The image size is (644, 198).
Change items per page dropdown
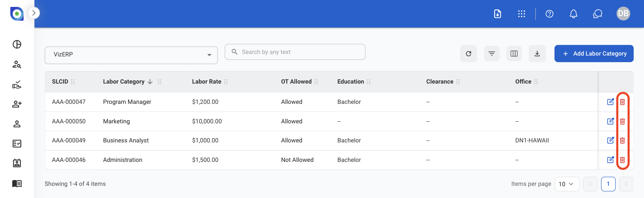tap(567, 184)
